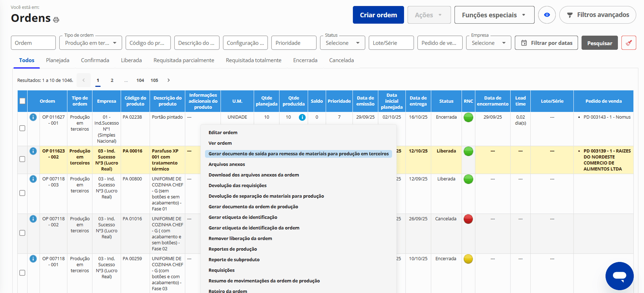Go to next results page arrow
The image size is (644, 293).
coord(169,80)
